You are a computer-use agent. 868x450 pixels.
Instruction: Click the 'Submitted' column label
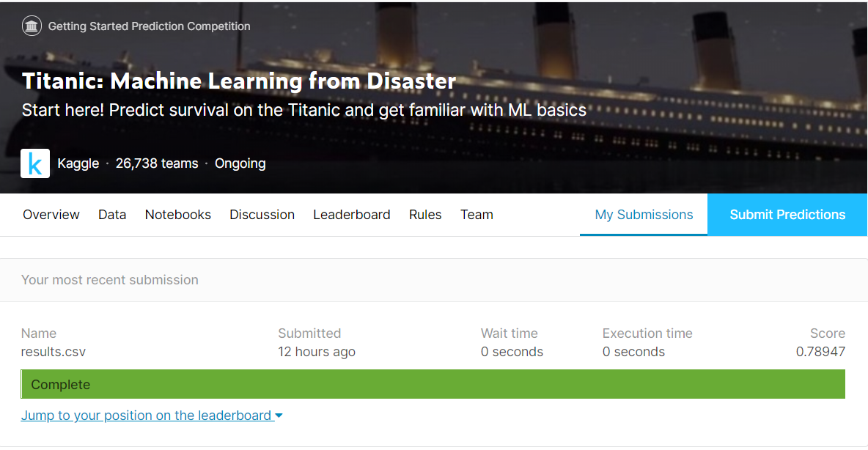click(x=309, y=333)
